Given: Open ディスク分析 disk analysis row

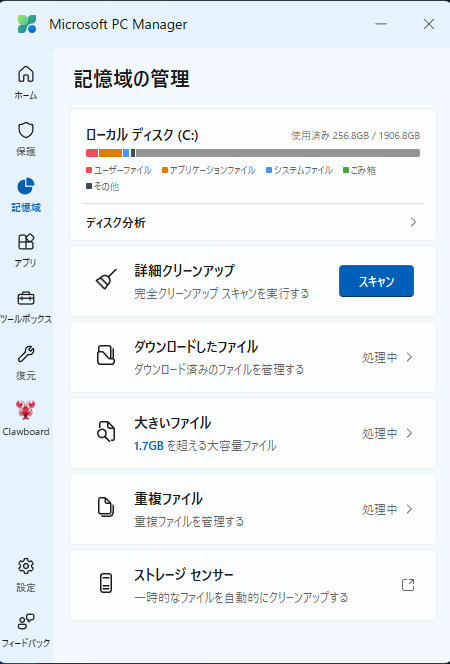Looking at the screenshot, I should pyautogui.click(x=253, y=222).
